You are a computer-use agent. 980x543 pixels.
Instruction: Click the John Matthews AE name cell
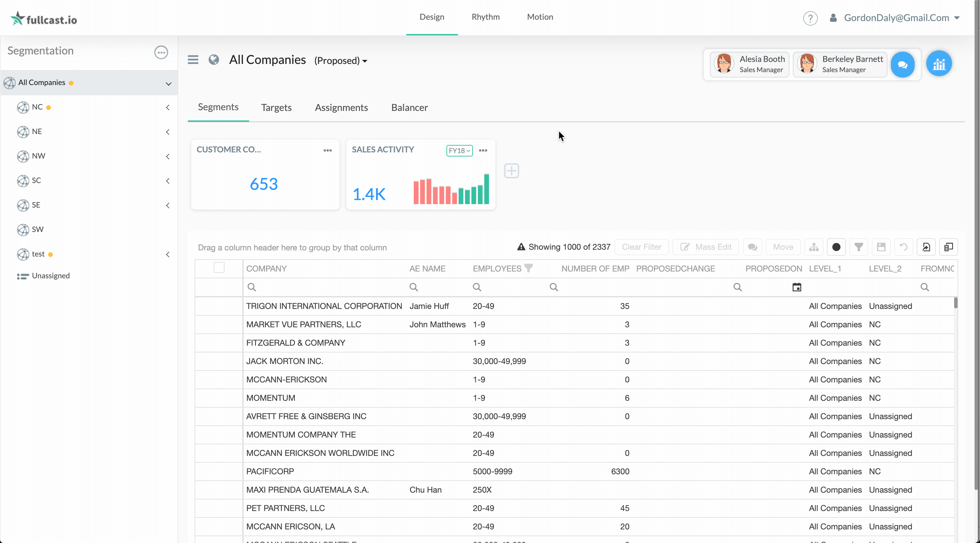tap(438, 324)
